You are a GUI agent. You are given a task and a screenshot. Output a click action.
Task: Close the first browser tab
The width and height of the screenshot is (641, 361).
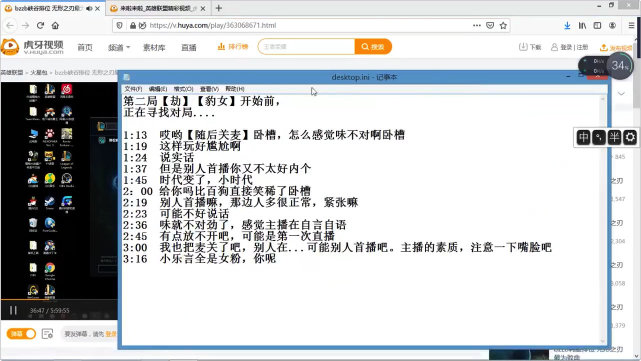coord(98,8)
